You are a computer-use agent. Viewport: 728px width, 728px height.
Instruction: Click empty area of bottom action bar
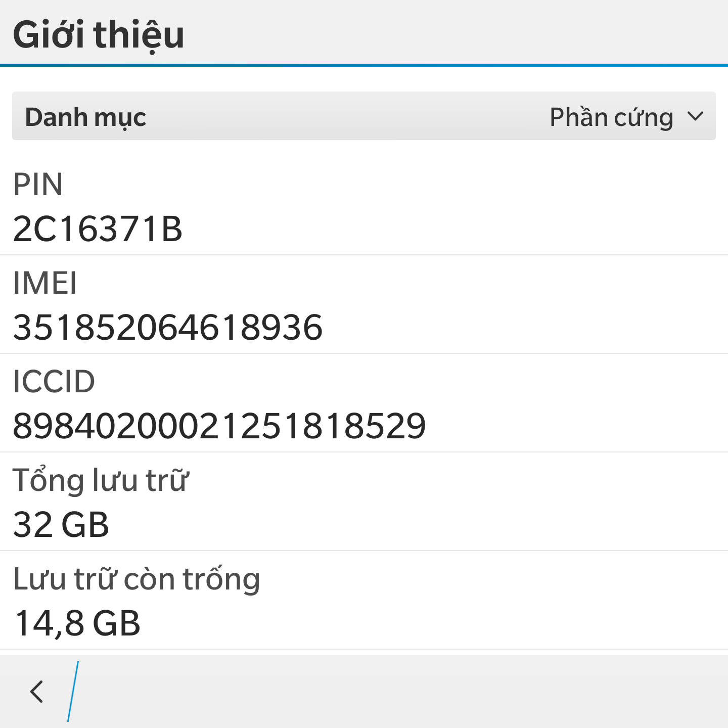pyautogui.click(x=404, y=691)
